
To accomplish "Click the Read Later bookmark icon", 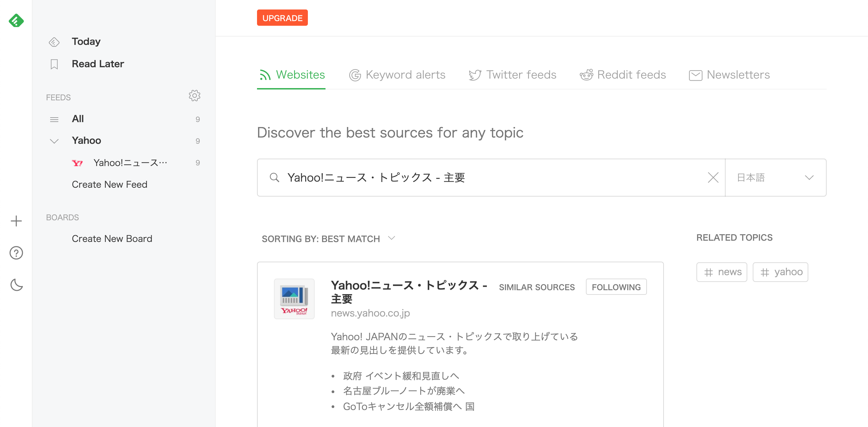I will click(x=54, y=64).
